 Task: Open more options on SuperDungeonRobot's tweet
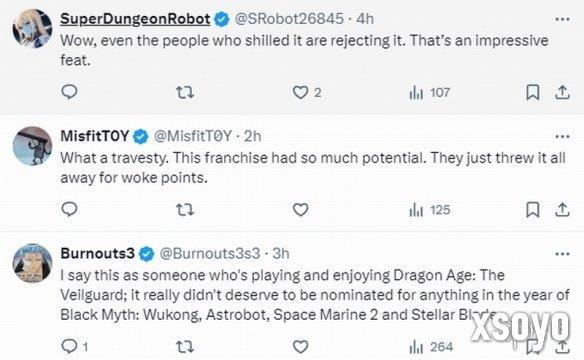pos(562,19)
